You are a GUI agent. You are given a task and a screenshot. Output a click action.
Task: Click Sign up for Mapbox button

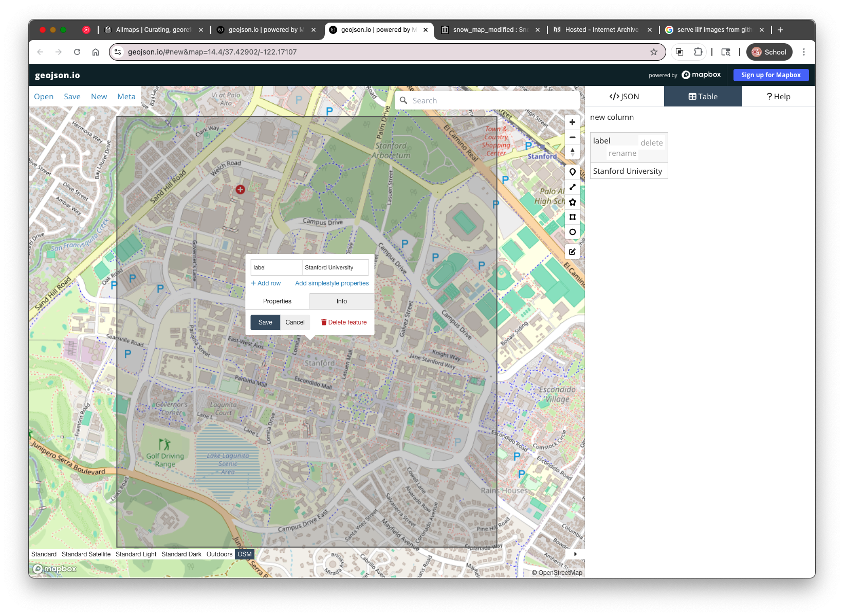[771, 75]
